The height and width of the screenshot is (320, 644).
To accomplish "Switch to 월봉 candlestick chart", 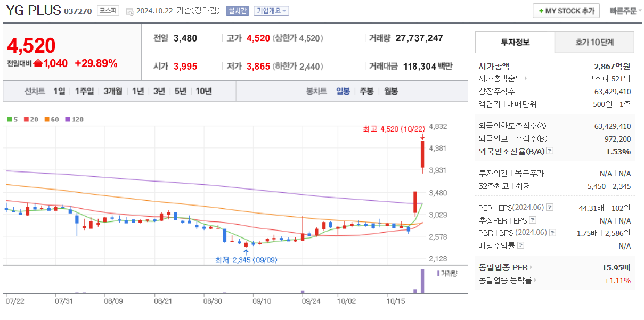I will pos(391,91).
